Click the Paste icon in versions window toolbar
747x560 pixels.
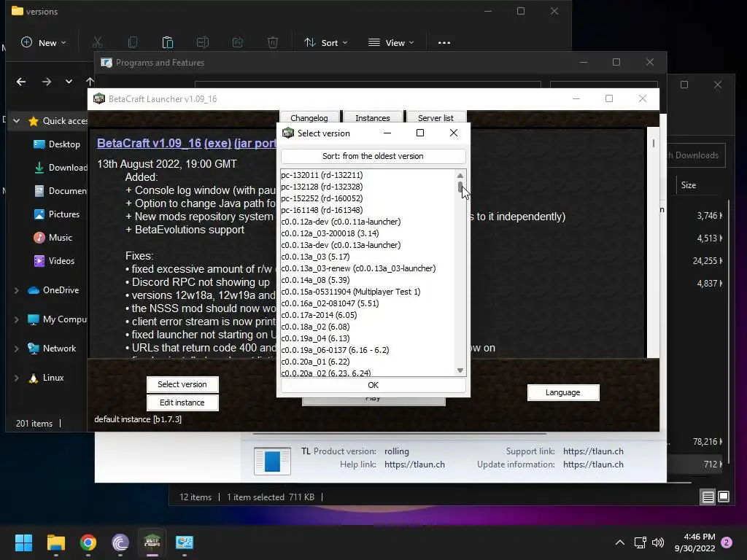tap(168, 42)
